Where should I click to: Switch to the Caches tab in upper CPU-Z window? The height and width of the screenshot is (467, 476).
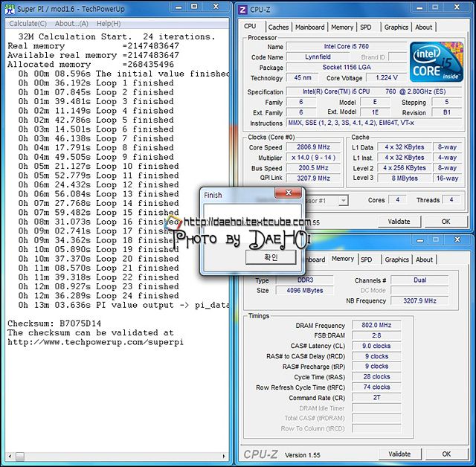278,28
